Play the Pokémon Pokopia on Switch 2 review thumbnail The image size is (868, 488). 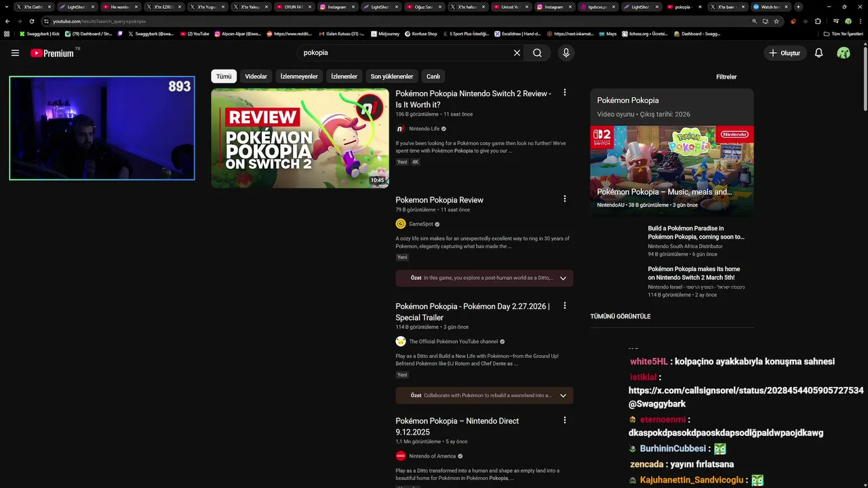click(300, 138)
